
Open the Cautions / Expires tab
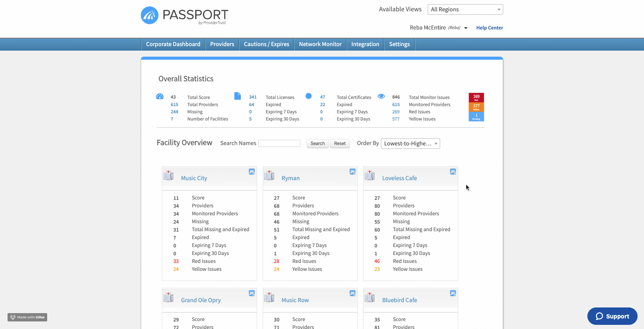[267, 44]
